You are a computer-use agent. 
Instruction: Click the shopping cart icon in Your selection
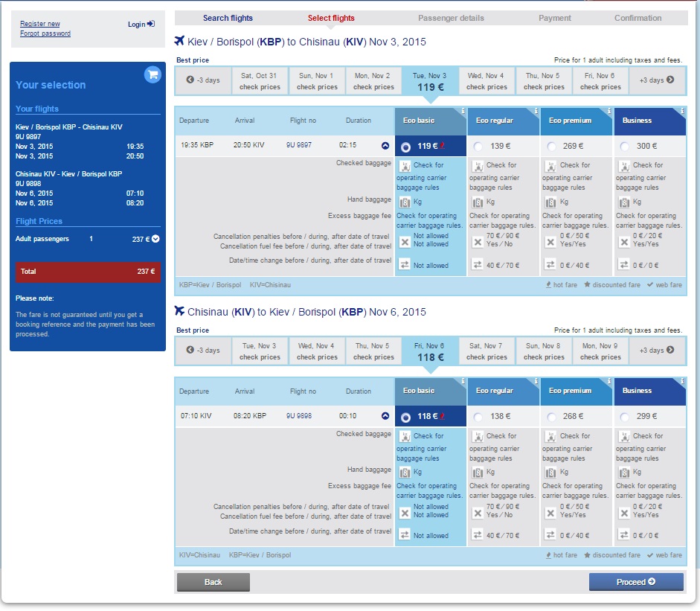[x=152, y=74]
